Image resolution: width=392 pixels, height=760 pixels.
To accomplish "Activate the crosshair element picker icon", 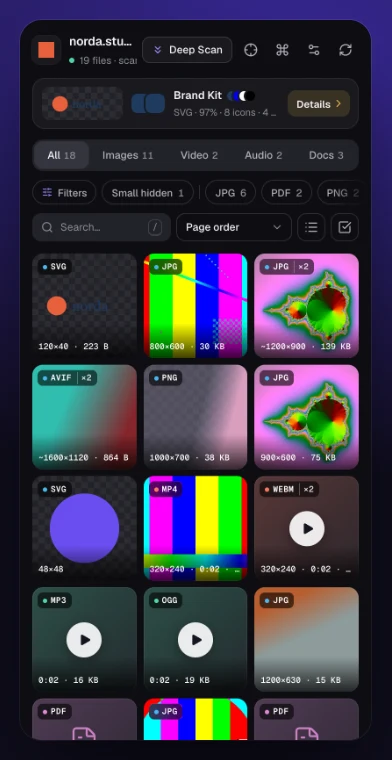I will click(251, 50).
